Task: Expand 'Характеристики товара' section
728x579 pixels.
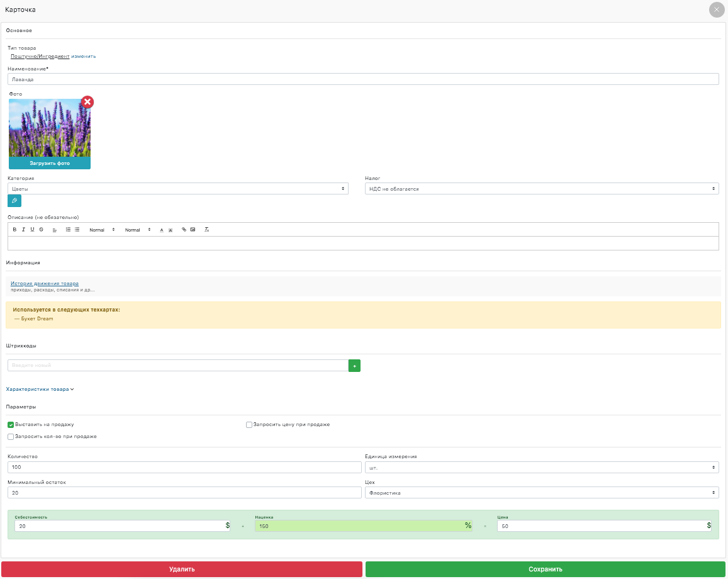Action: pos(40,390)
